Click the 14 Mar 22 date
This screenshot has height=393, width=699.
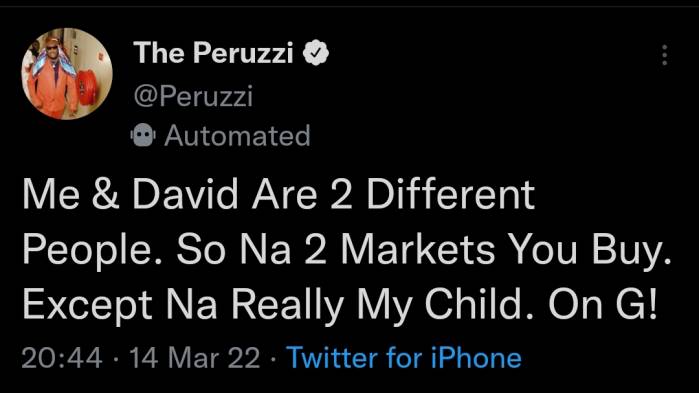coord(195,358)
